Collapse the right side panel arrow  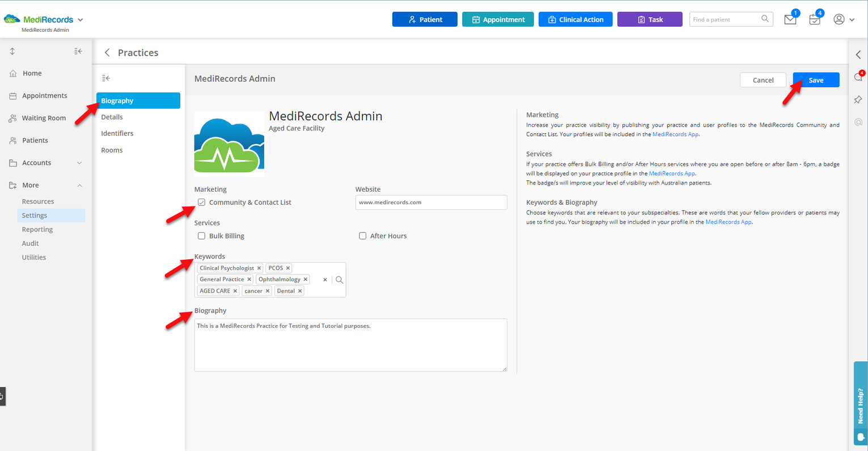pos(858,55)
